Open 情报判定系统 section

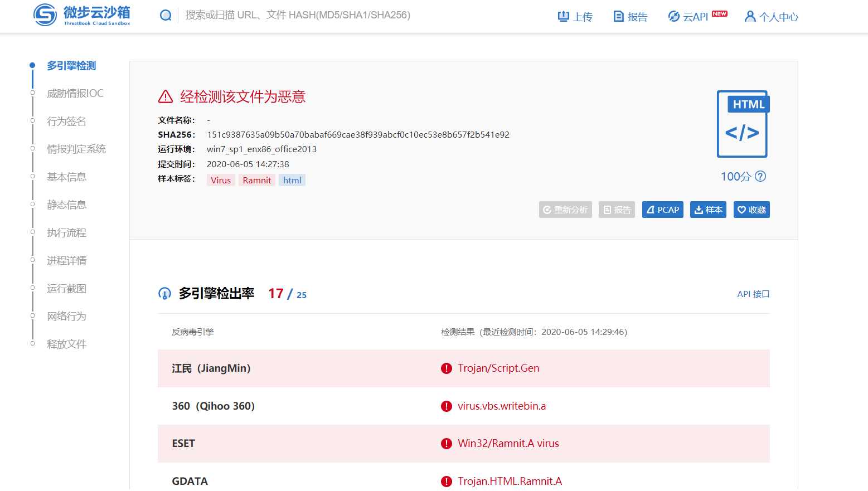(x=76, y=149)
